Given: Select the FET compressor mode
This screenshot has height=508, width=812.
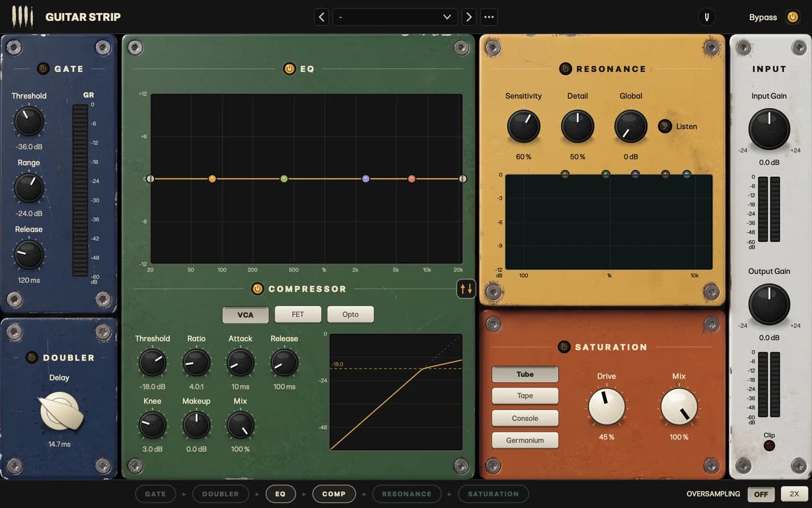Looking at the screenshot, I should [298, 314].
